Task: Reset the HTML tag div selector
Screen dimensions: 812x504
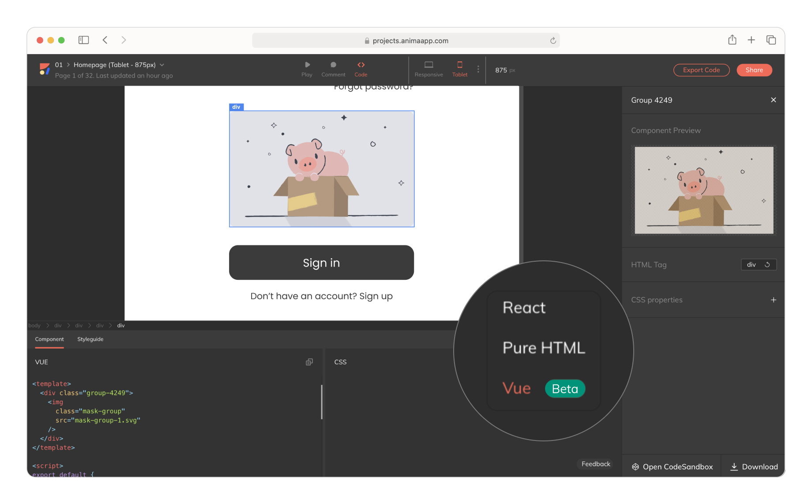Action: pos(767,265)
